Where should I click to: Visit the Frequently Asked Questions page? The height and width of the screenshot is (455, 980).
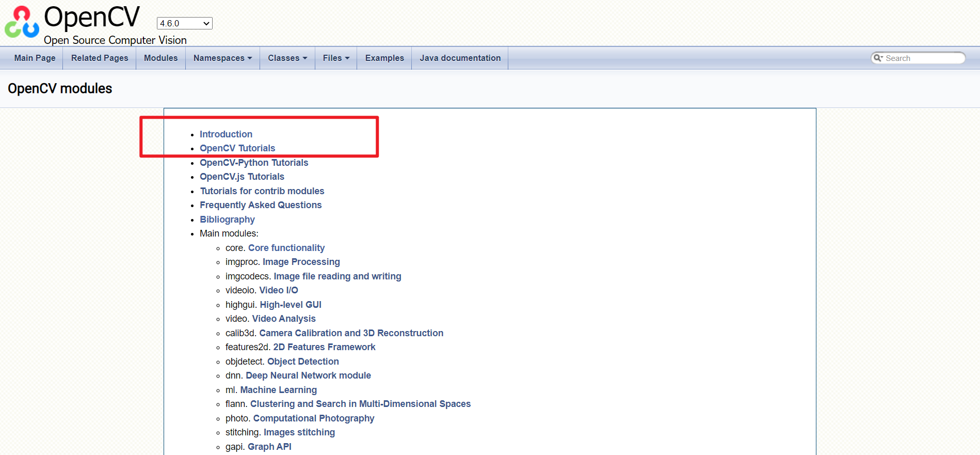tap(261, 205)
